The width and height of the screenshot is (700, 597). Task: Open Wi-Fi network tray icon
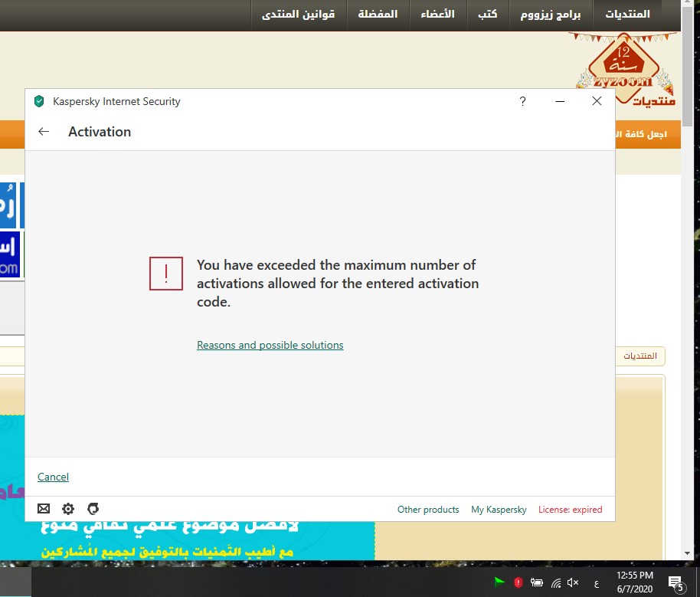tap(556, 582)
